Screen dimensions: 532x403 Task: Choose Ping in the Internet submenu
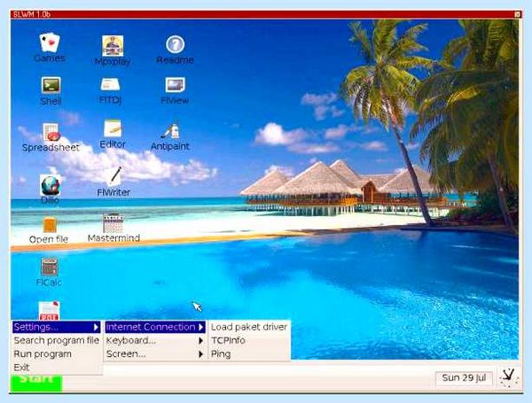[249, 354]
